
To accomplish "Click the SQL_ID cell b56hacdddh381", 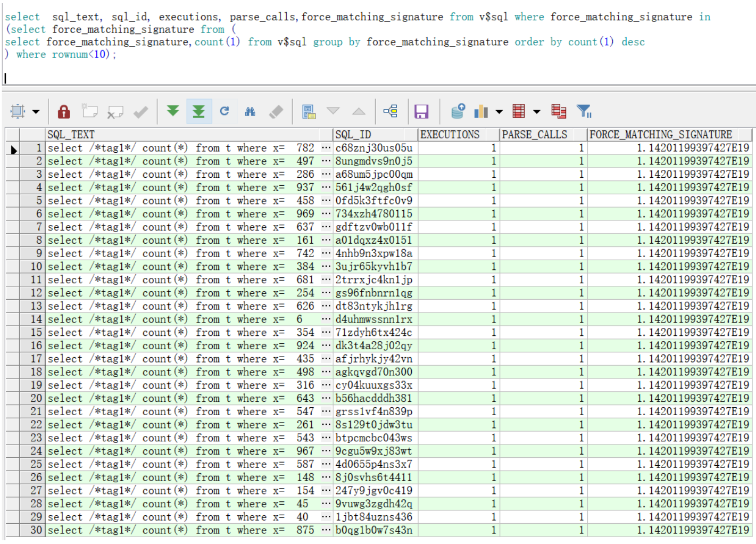I will pos(376,398).
